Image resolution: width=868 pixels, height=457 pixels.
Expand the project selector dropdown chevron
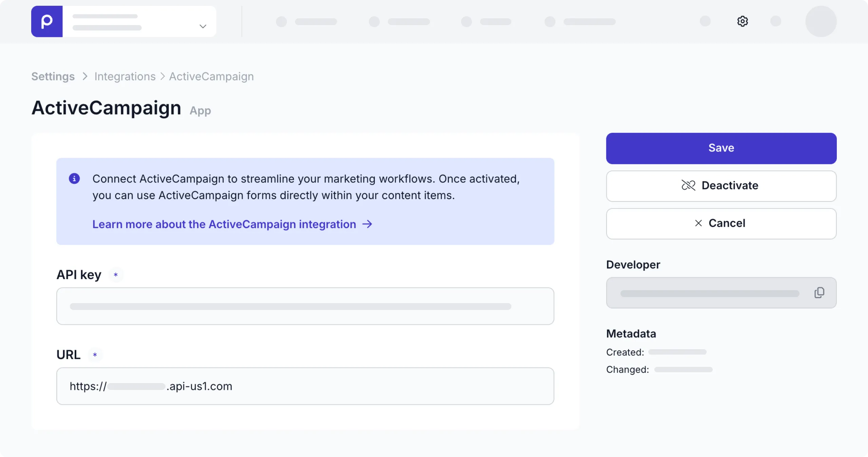click(x=203, y=26)
